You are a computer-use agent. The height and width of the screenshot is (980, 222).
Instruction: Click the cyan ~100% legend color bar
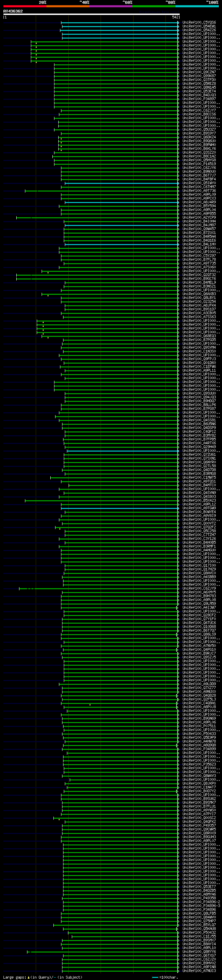click(x=197, y=7)
